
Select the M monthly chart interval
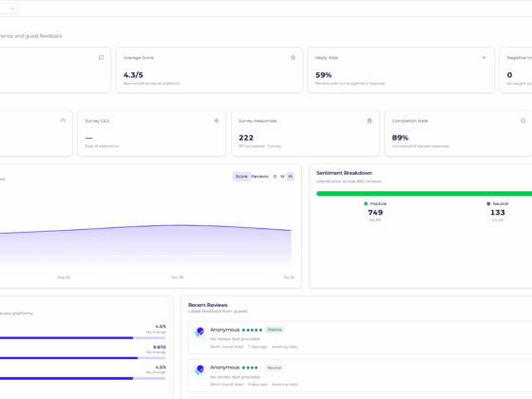[x=290, y=177]
